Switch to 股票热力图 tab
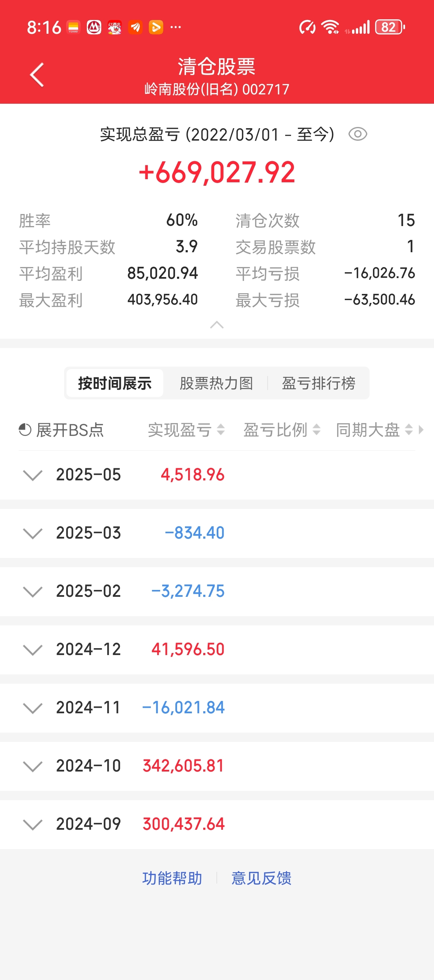Viewport: 434px width, 980px height. [216, 383]
